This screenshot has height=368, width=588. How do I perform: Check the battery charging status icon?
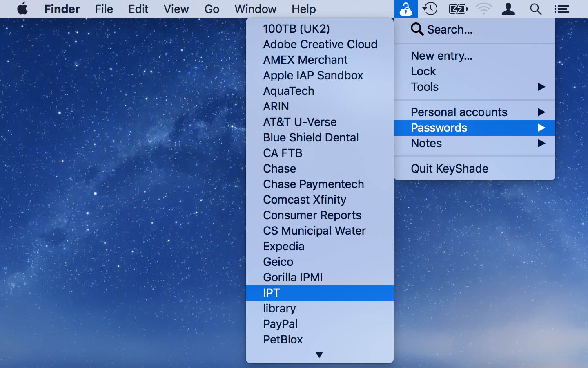pos(458,9)
